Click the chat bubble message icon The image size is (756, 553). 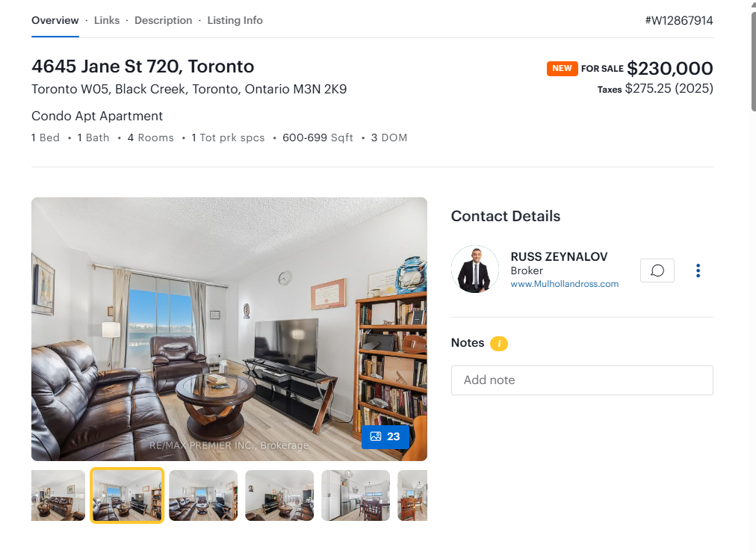pyautogui.click(x=657, y=271)
